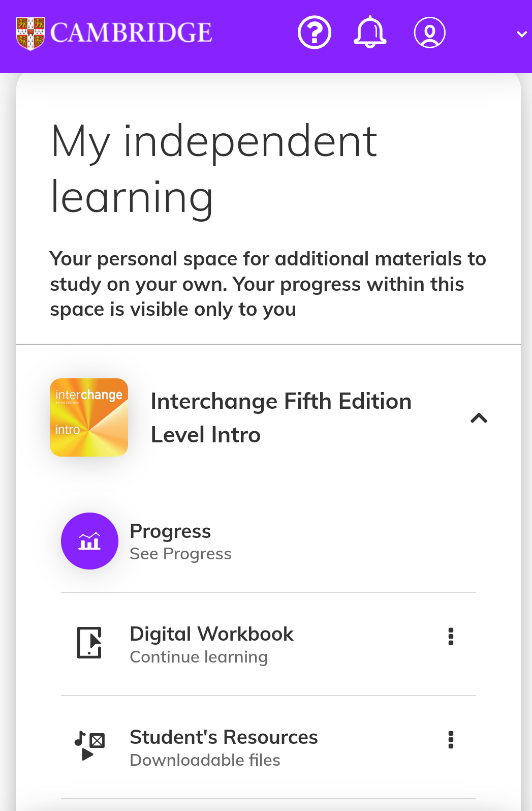This screenshot has height=811, width=532.
Task: Click the Cambridge shield logo
Action: point(30,34)
